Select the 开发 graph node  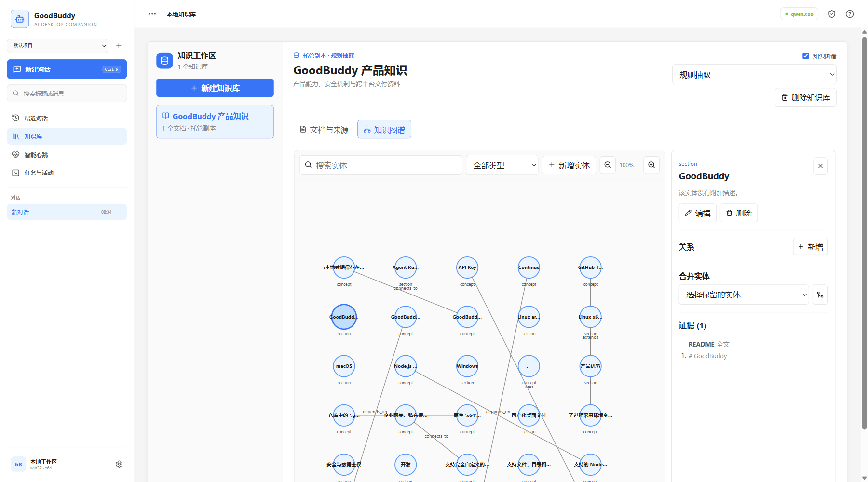click(x=406, y=465)
